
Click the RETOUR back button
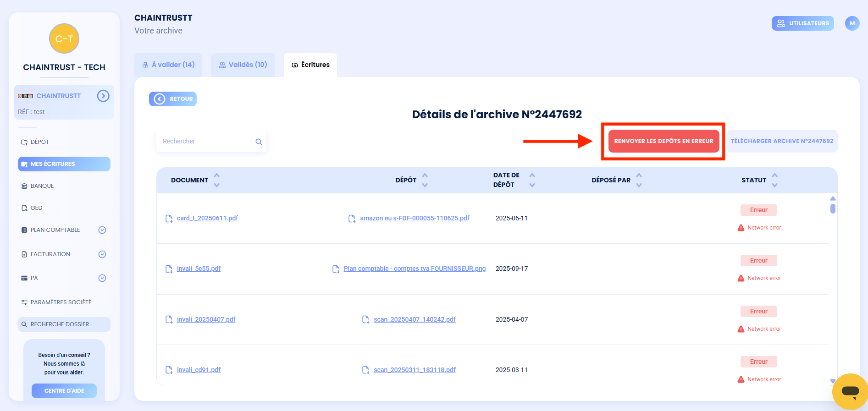coord(173,99)
